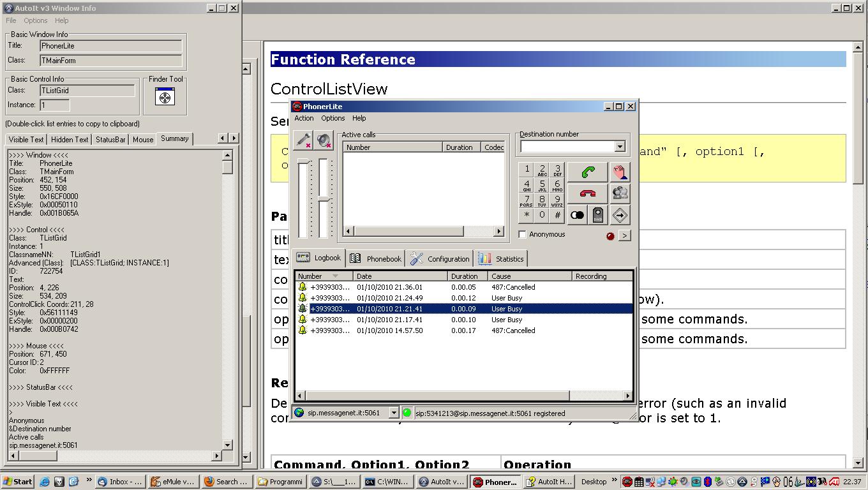Image resolution: width=868 pixels, height=490 pixels.
Task: Click the hold call hand icon
Action: [x=619, y=172]
